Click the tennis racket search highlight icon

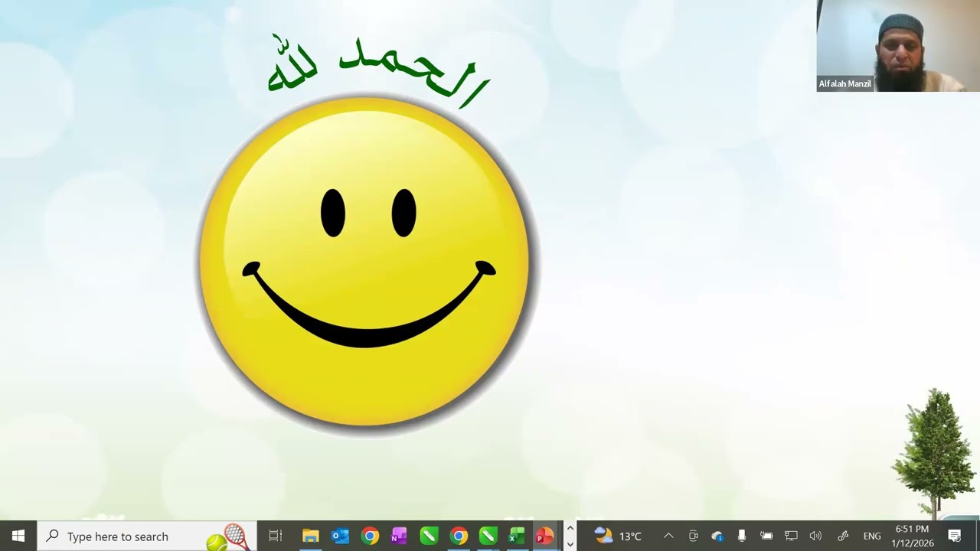pos(229,537)
